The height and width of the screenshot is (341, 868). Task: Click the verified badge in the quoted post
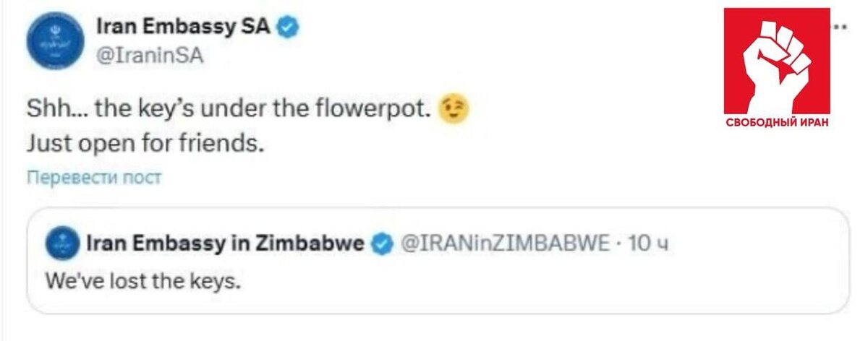pos(381,245)
